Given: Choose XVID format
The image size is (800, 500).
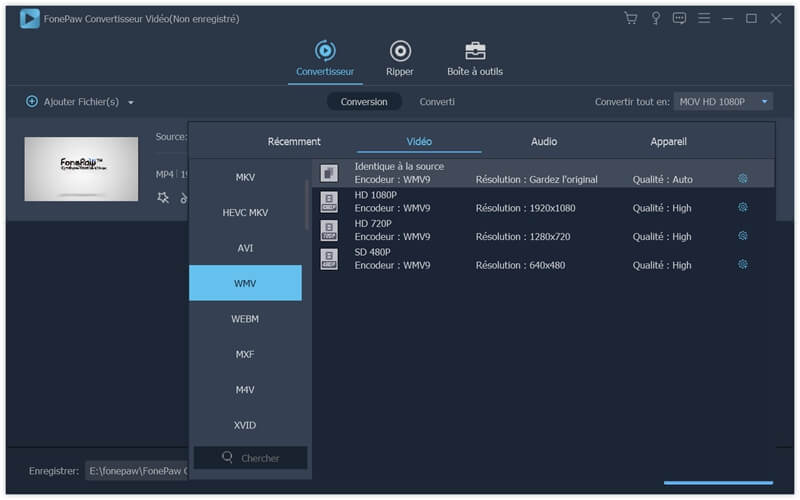Looking at the screenshot, I should 245,425.
